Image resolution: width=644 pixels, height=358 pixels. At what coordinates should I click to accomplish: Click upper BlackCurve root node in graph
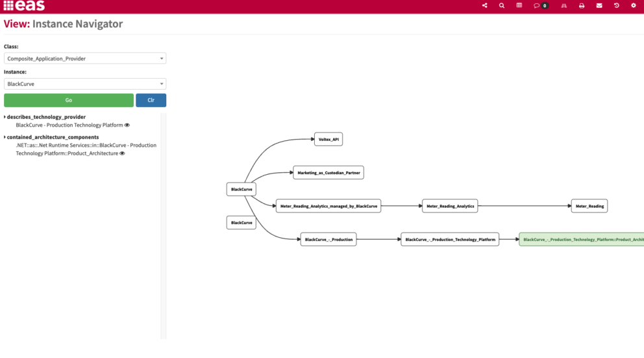(241, 189)
